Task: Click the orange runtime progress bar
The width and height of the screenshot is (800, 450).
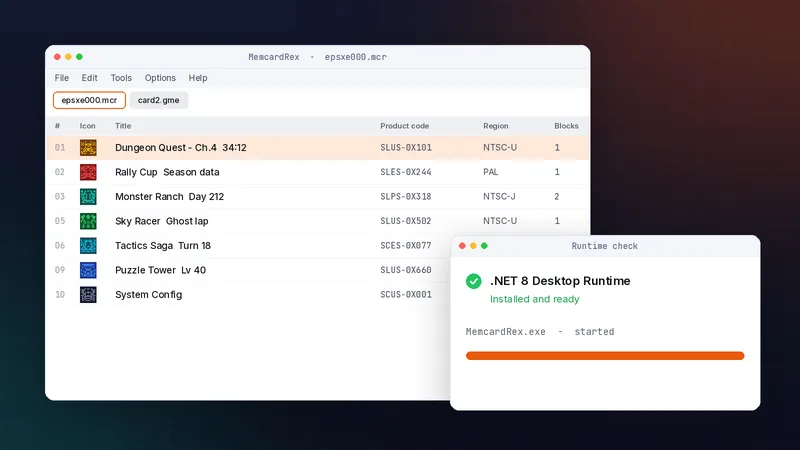Action: click(605, 356)
